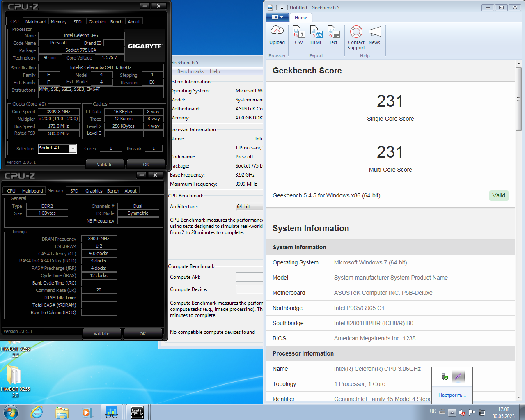Image resolution: width=525 pixels, height=420 pixels.
Task: Open Graphics tab in top CPU-Z window
Action: (x=97, y=22)
